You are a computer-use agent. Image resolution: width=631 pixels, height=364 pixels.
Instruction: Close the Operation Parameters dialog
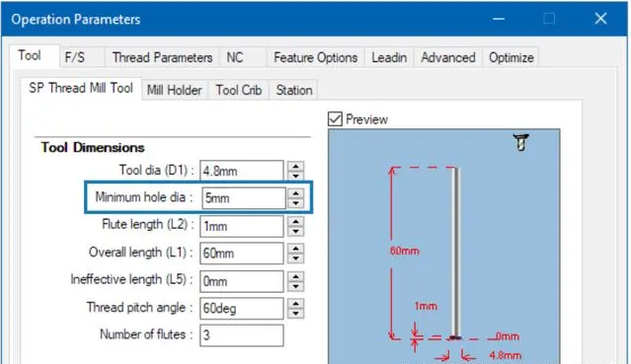(x=600, y=19)
